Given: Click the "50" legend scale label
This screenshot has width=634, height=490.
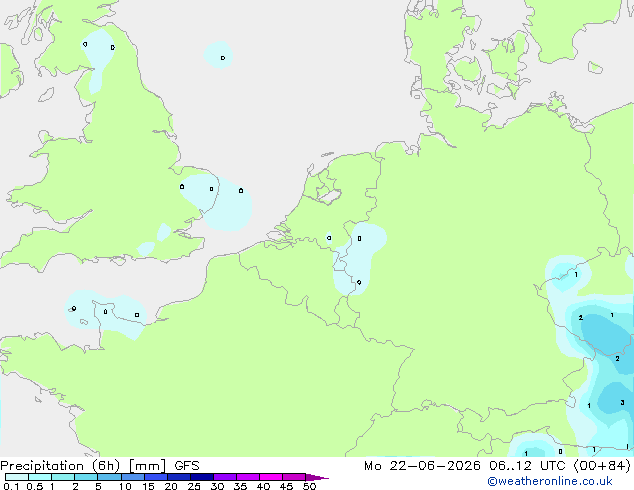Looking at the screenshot, I should click(309, 486).
